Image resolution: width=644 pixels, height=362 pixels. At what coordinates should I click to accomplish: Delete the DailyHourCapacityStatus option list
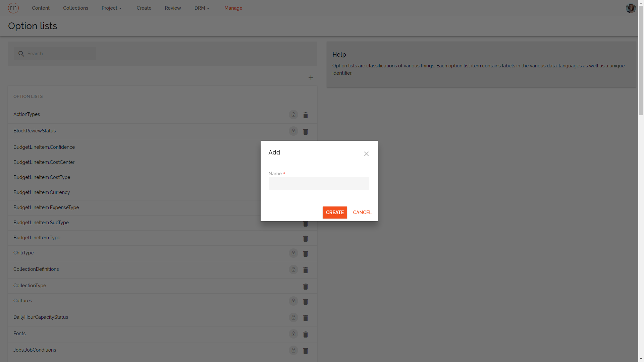click(x=306, y=318)
